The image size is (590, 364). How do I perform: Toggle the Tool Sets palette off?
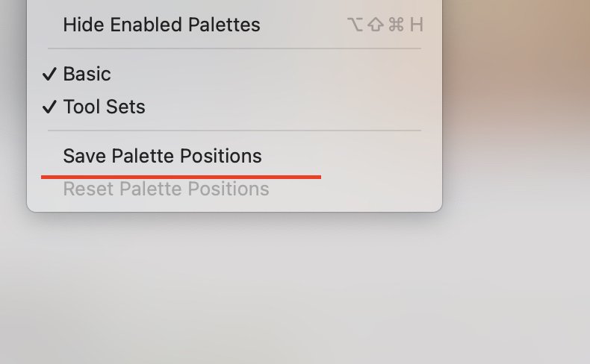(104, 107)
